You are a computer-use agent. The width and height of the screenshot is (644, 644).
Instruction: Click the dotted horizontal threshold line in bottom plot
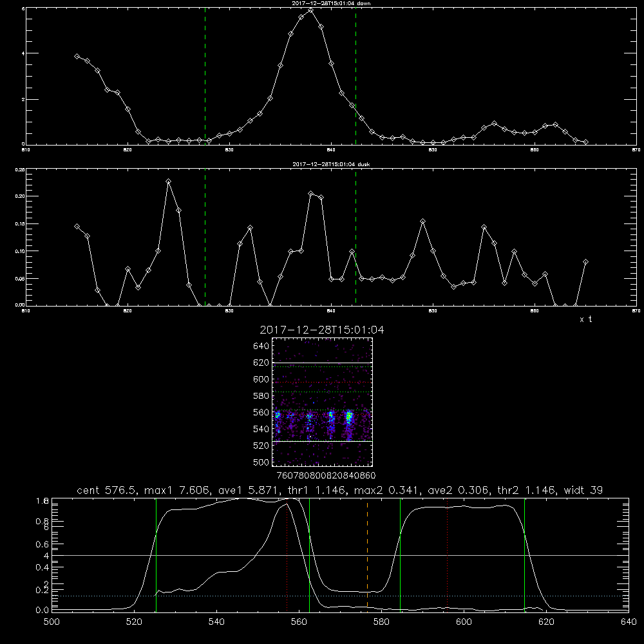pos(340,596)
